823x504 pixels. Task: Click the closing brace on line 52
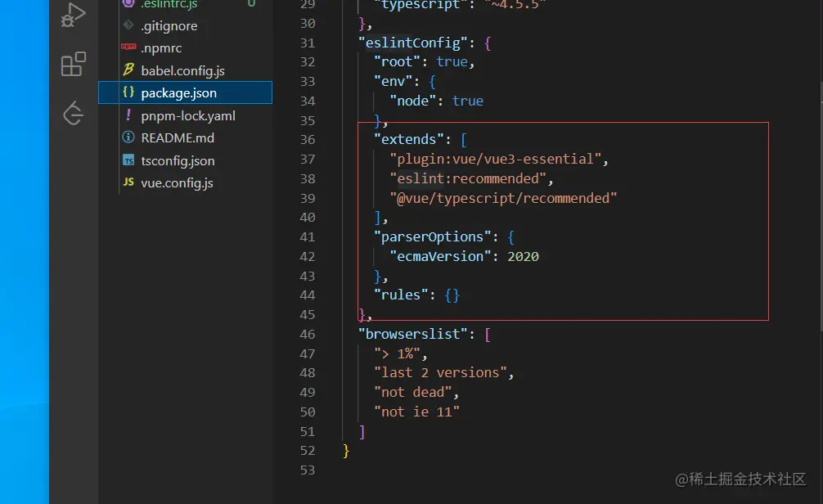(x=346, y=451)
